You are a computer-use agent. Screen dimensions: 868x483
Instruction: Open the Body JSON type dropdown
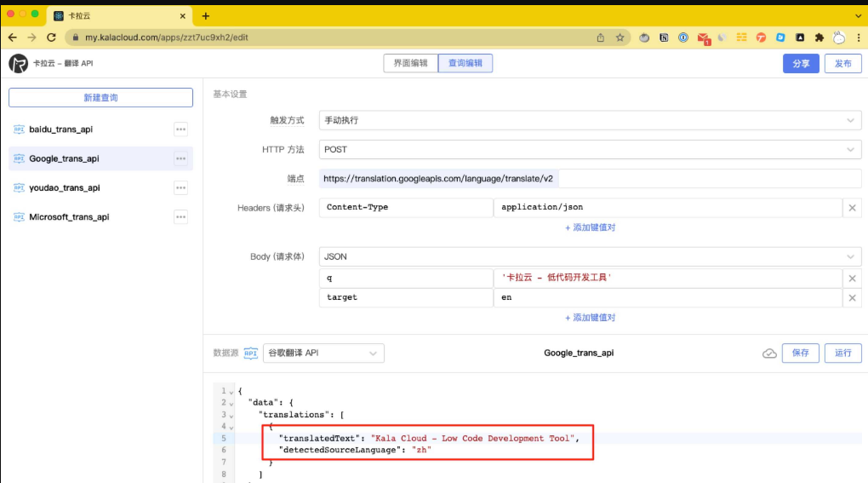pyautogui.click(x=590, y=256)
